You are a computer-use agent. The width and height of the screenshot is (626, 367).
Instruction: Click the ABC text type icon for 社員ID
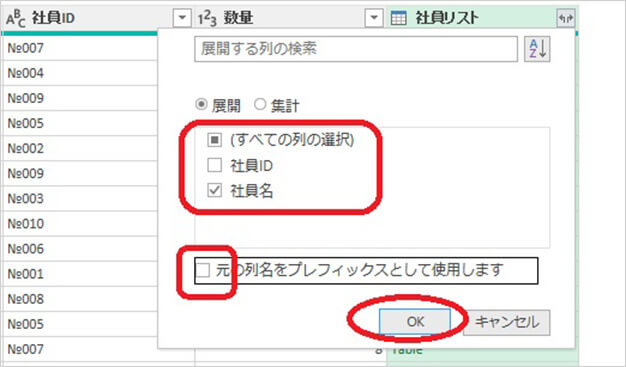pyautogui.click(x=16, y=18)
